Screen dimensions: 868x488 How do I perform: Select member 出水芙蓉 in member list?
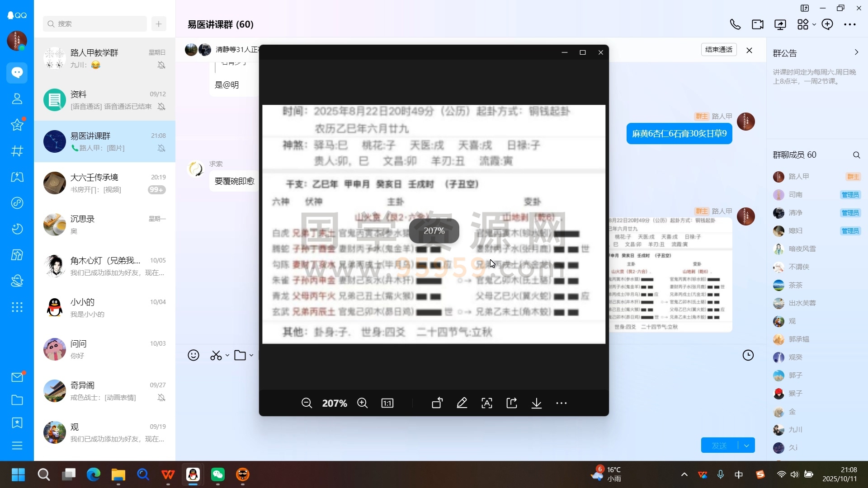coord(816,303)
